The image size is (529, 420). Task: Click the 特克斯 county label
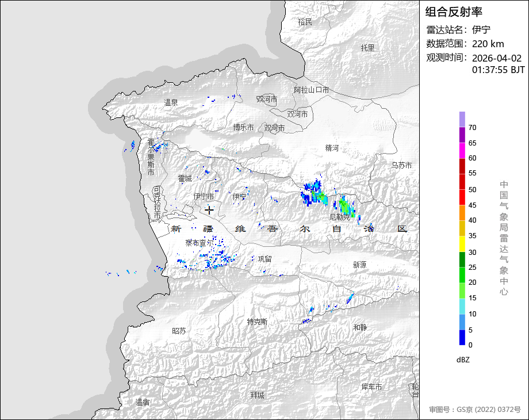tap(258, 322)
